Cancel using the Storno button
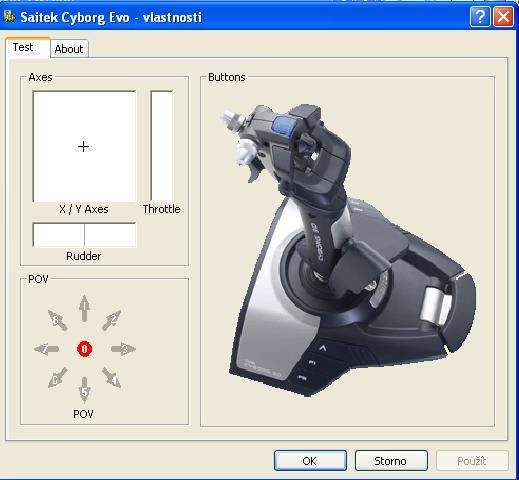The height and width of the screenshot is (480, 519). coord(391,461)
